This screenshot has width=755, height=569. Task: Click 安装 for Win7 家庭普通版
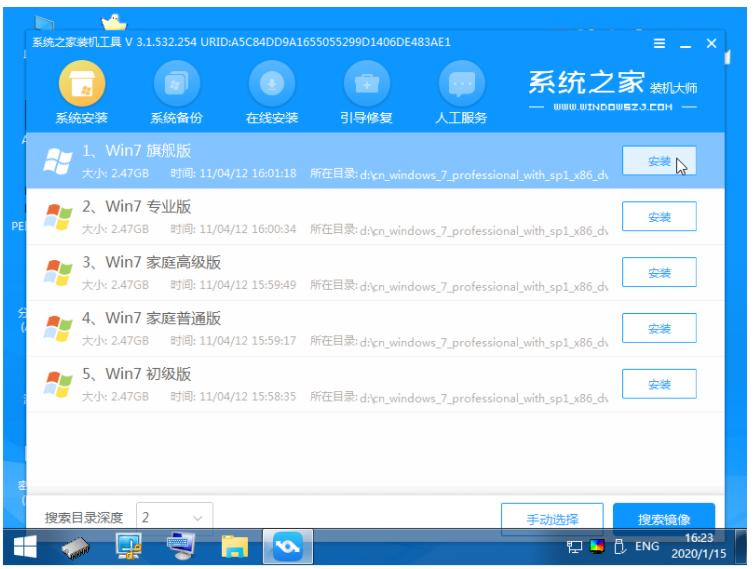click(x=659, y=328)
